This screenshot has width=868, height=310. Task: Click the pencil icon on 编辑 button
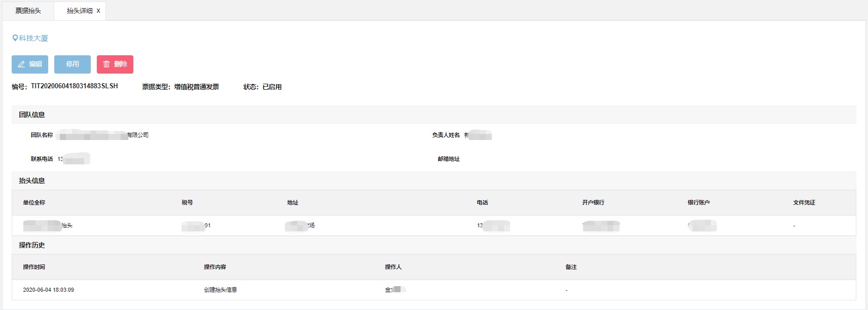coord(21,64)
